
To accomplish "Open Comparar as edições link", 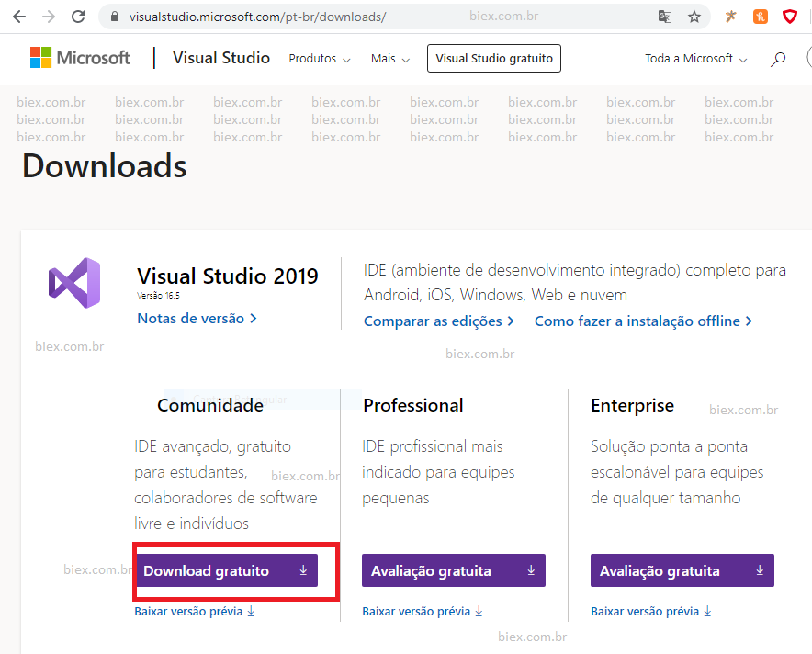I will pos(439,321).
